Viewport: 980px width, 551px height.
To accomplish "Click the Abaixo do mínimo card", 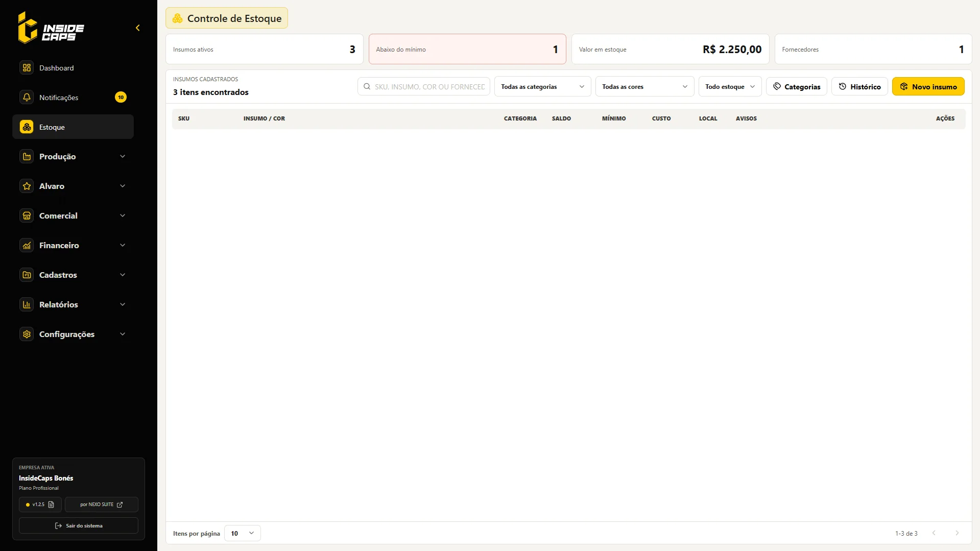I will point(467,49).
